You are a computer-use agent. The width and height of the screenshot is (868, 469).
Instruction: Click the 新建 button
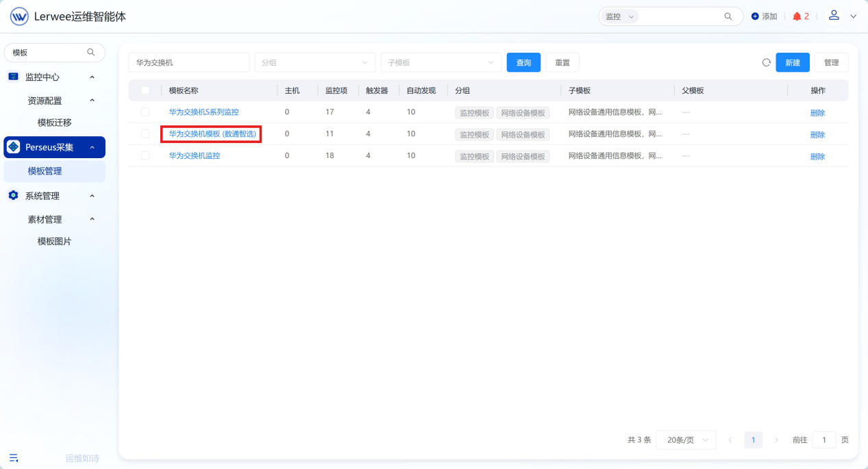tap(793, 62)
